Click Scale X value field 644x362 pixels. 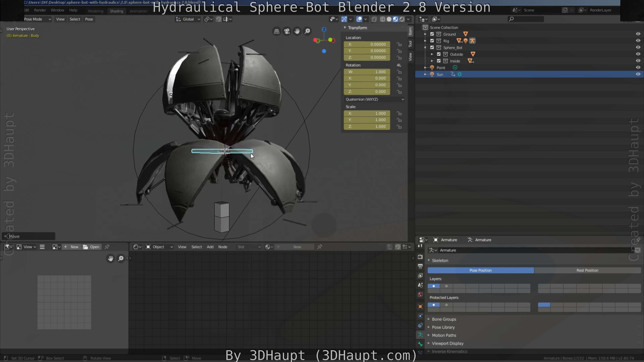click(367, 113)
